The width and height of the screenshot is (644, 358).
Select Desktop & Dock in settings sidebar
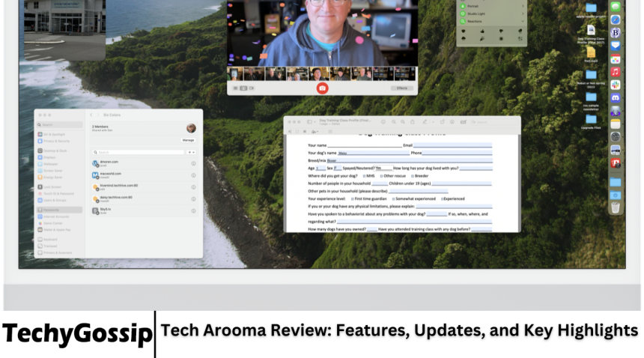point(60,151)
